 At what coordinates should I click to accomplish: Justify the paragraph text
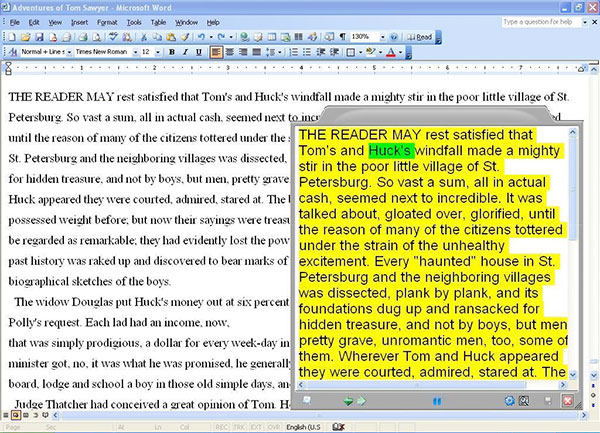pos(256,52)
